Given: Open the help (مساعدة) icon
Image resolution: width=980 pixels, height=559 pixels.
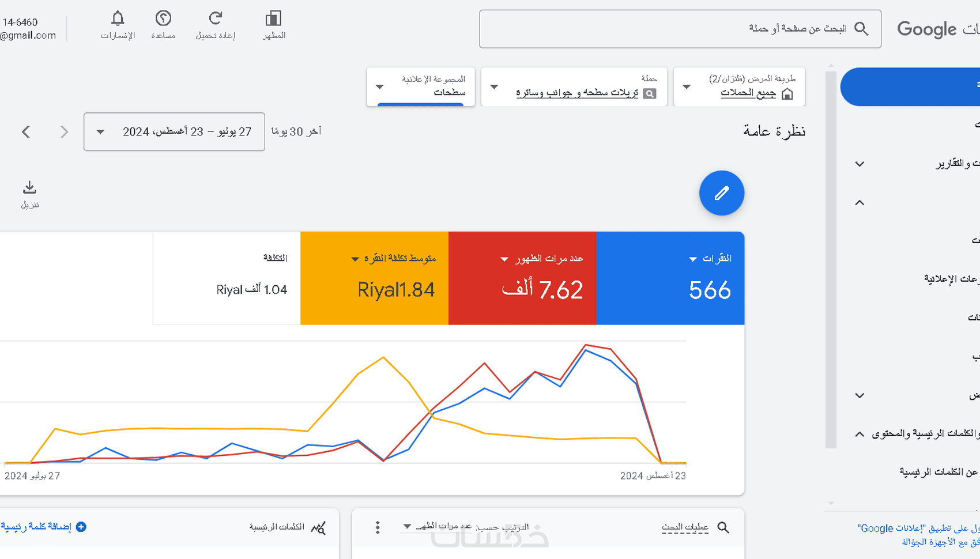Looking at the screenshot, I should [163, 19].
